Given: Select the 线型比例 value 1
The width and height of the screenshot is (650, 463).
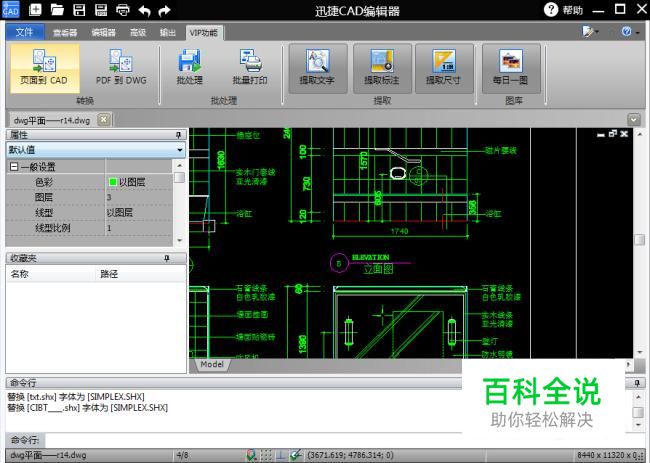Looking at the screenshot, I should 139,228.
